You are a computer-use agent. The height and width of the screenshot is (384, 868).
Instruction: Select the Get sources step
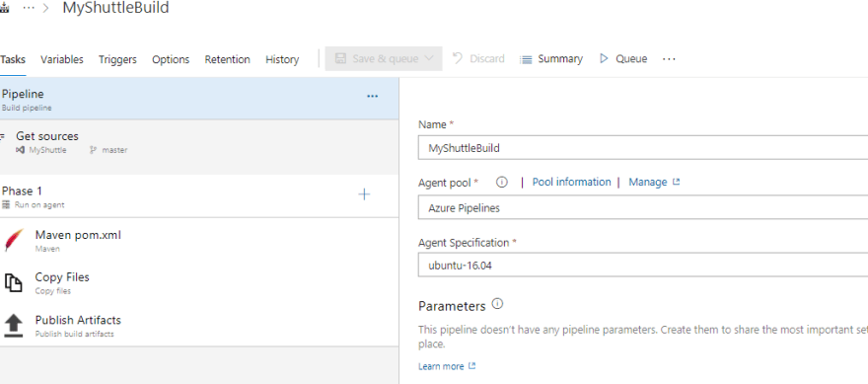point(199,142)
